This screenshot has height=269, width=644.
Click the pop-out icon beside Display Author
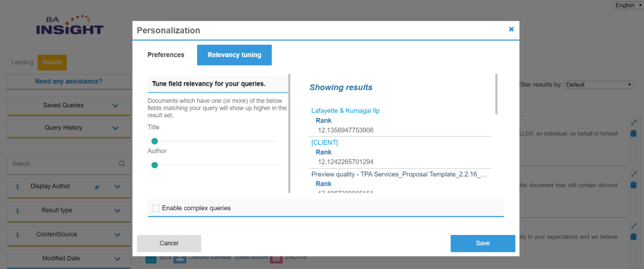pos(97,187)
